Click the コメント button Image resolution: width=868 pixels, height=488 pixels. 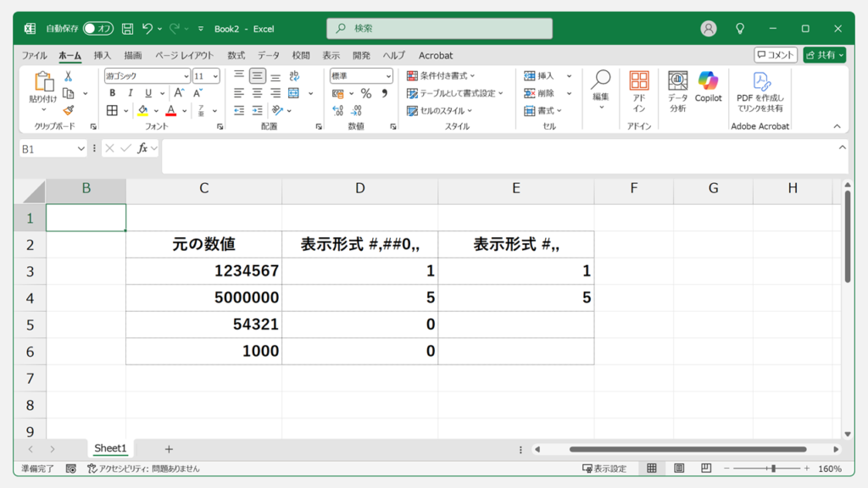(x=775, y=54)
